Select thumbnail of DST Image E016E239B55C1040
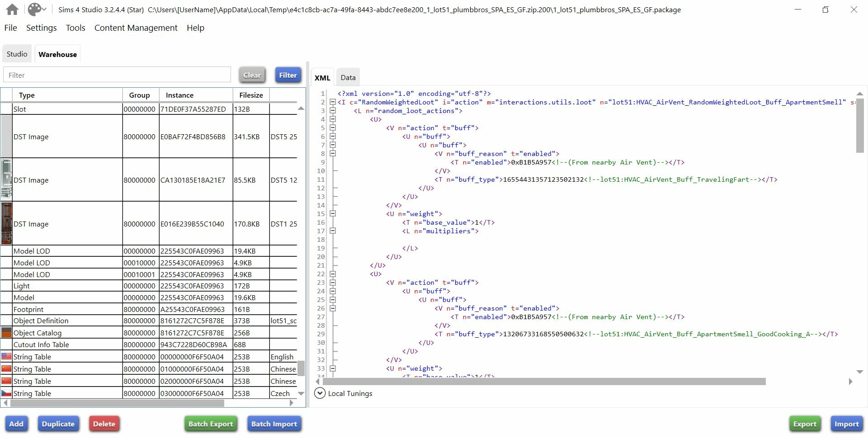868x438 pixels. [6, 224]
